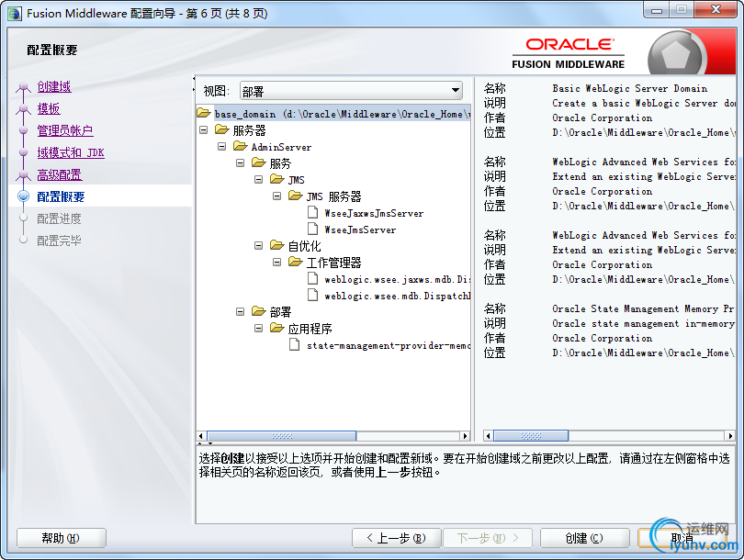Click the JMS folder icon

pos(277,179)
